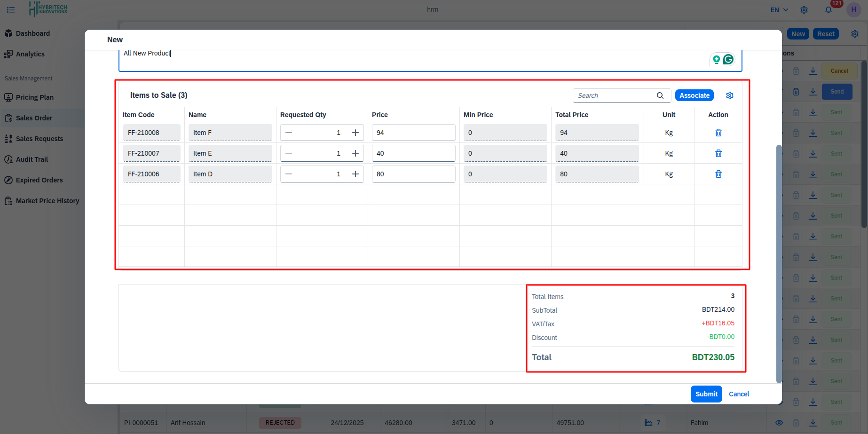Click the Grammarly icon in description field

tap(728, 59)
